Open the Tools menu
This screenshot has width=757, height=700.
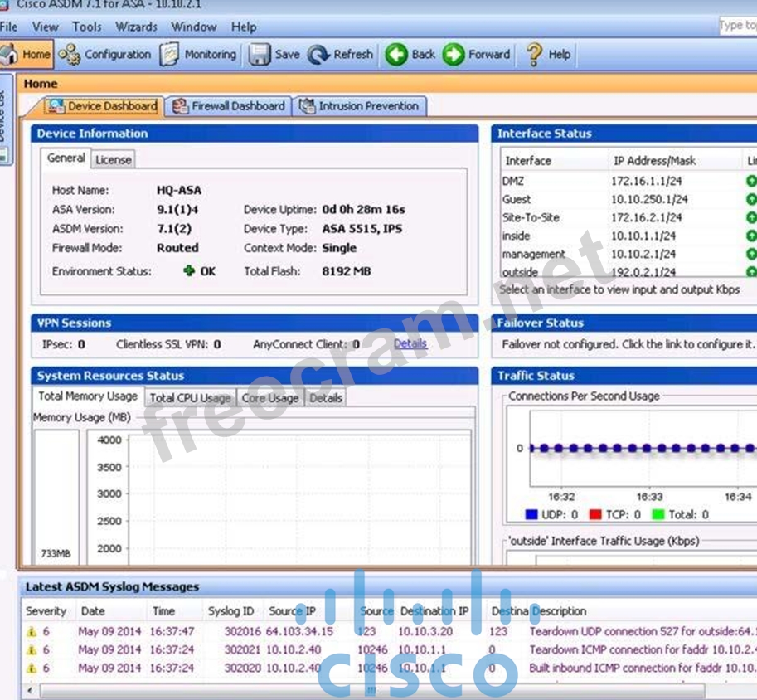pyautogui.click(x=86, y=27)
